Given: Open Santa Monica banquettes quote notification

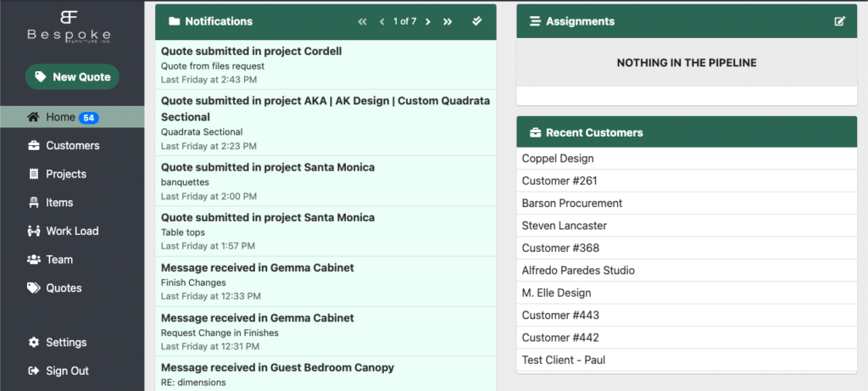Looking at the screenshot, I should pos(325,182).
